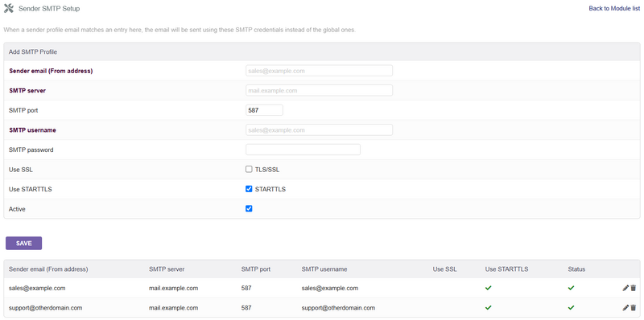Toggle the Active checkbox

point(249,208)
